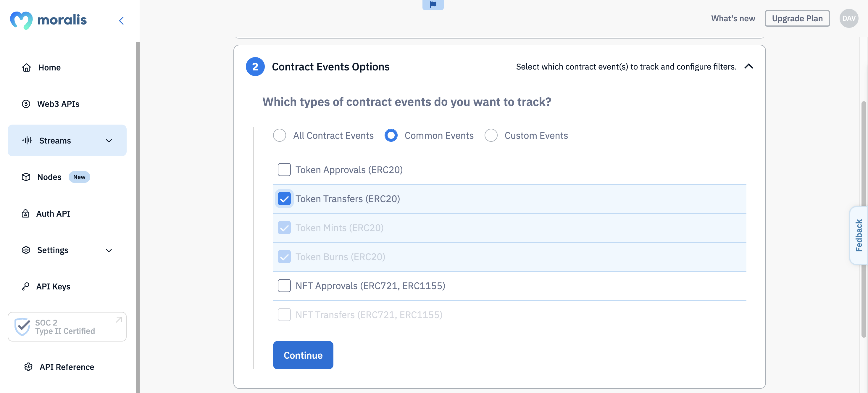Select the Custom Events radio button
The image size is (868, 393).
click(491, 135)
